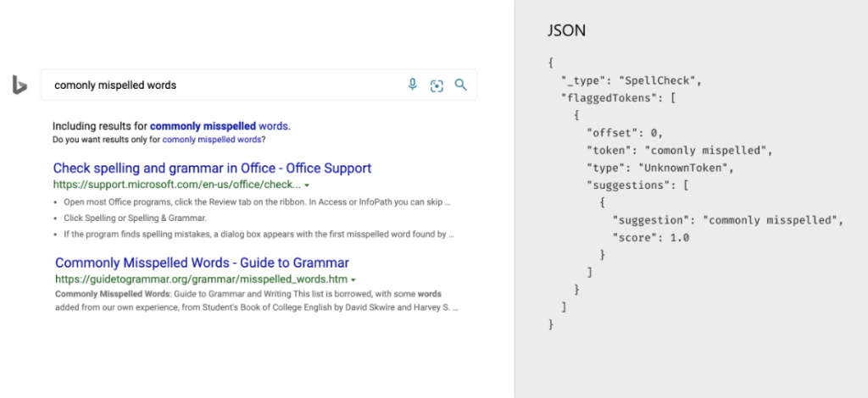The image size is (868, 398).
Task: Select the '"flaggedTokens": [' JSON line
Action: click(618, 98)
